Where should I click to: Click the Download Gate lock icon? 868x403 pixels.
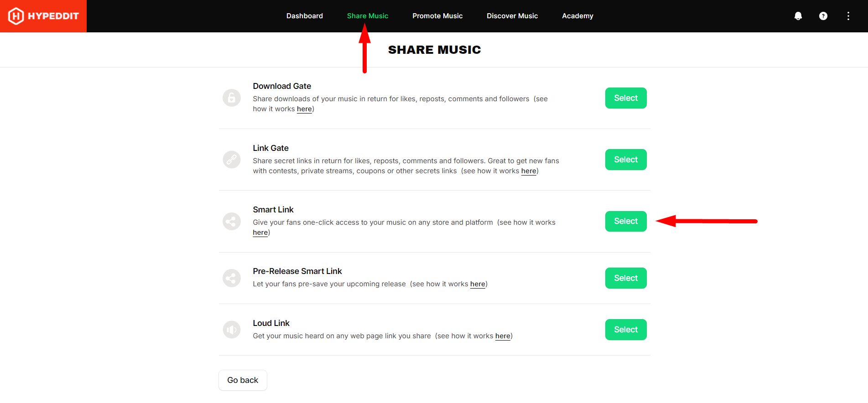point(232,98)
